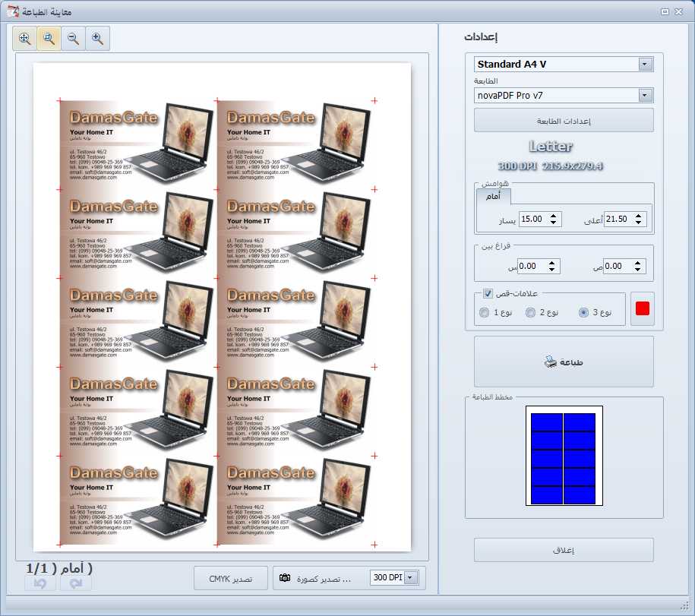Toggle the علامات-قص crop marks checkbox
The width and height of the screenshot is (695, 616).
488,293
